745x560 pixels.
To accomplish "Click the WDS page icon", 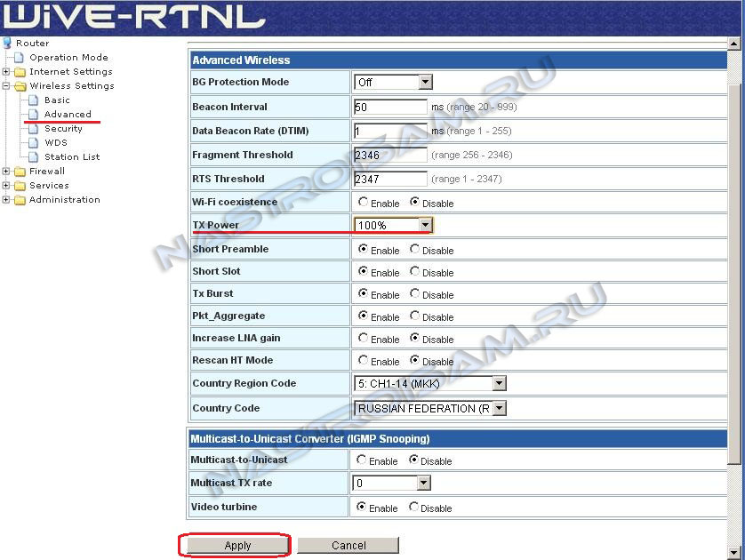I will click(x=35, y=143).
